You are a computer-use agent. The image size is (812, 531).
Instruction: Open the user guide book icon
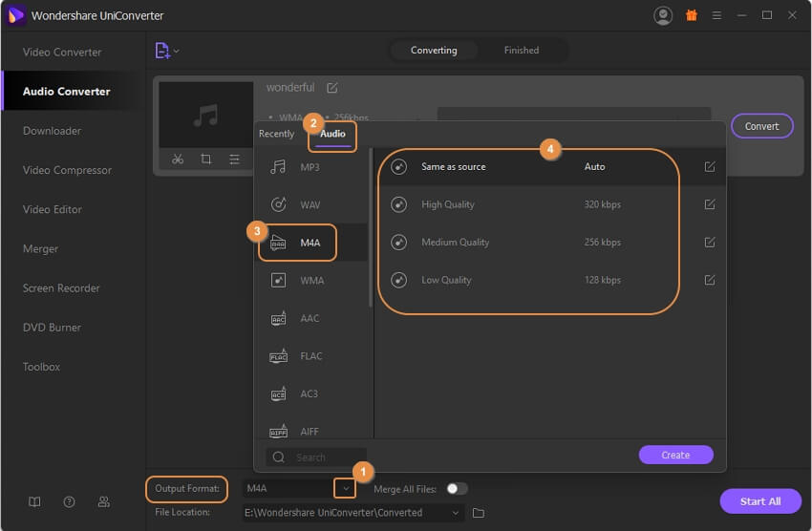[x=34, y=501]
